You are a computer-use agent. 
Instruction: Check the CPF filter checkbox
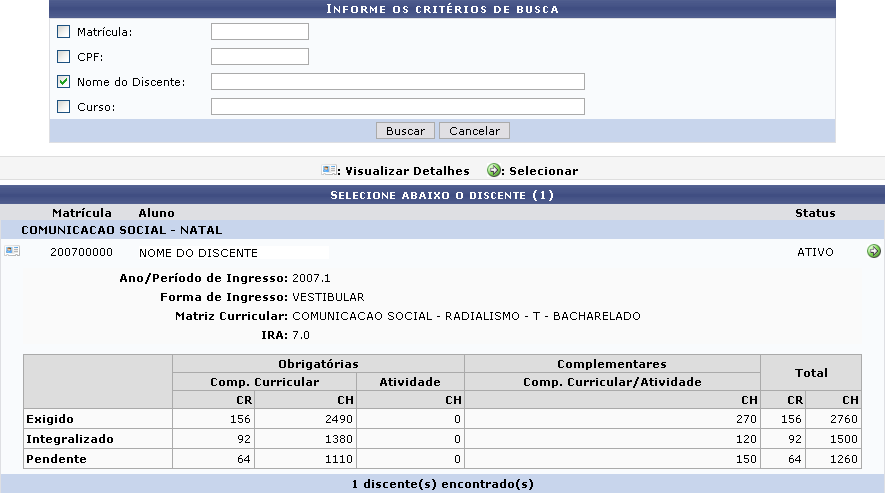coord(64,57)
